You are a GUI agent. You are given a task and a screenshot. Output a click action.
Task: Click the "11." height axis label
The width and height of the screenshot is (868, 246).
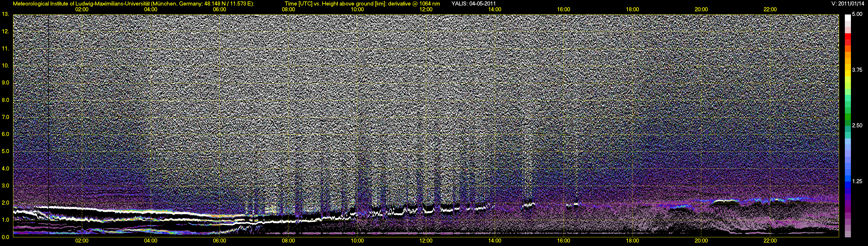coord(5,49)
